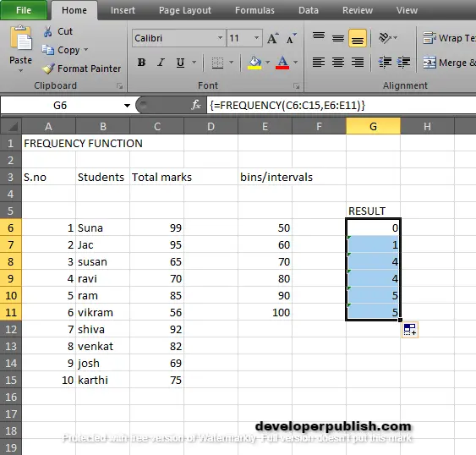This screenshot has height=455, width=476.
Task: Toggle Italic formatting
Action: point(161,63)
